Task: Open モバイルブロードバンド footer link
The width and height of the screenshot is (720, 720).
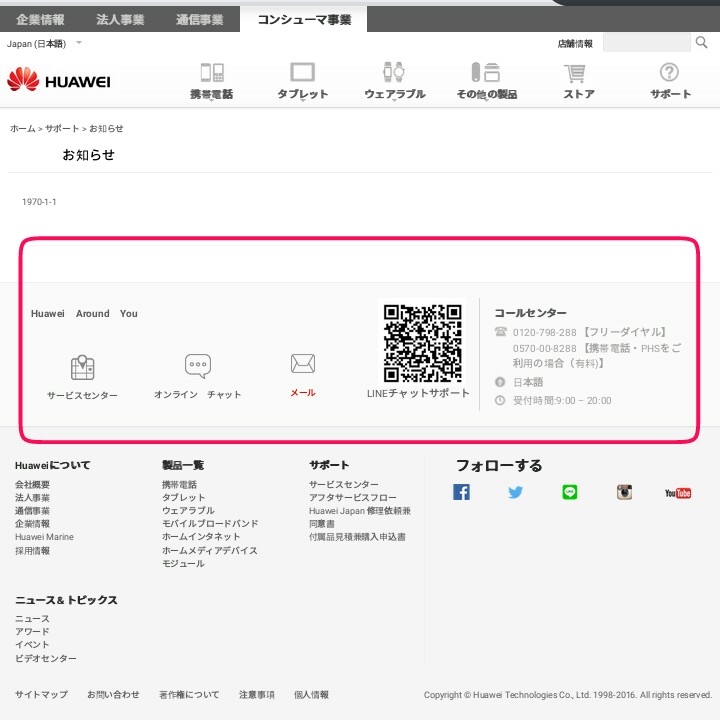Action: point(210,524)
